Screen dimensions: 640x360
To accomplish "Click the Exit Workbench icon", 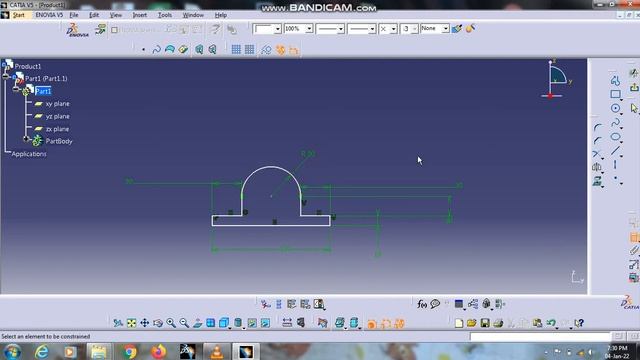I will pyautogui.click(x=634, y=87).
